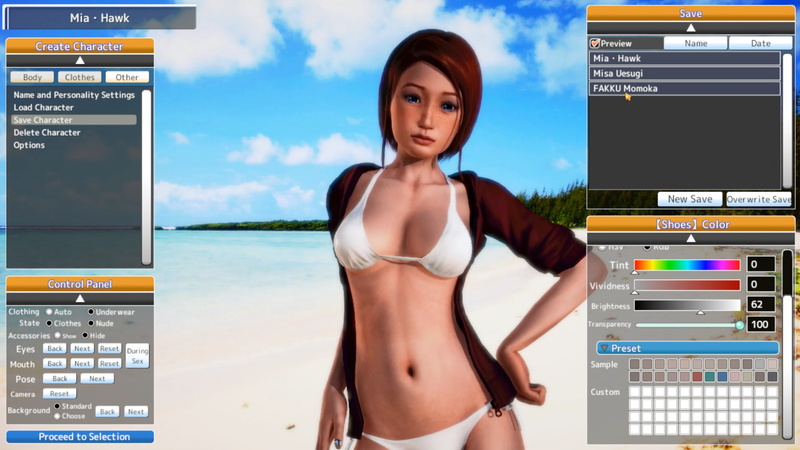Click Proceed to Selection
This screenshot has height=450, width=800.
(x=80, y=437)
